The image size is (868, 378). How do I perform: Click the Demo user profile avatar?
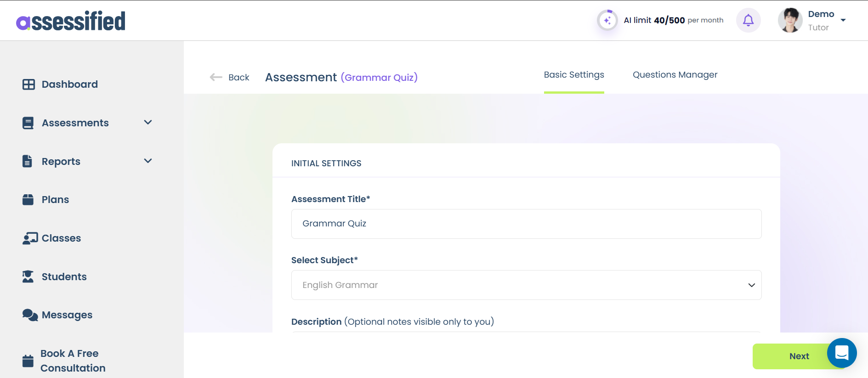pyautogui.click(x=789, y=21)
